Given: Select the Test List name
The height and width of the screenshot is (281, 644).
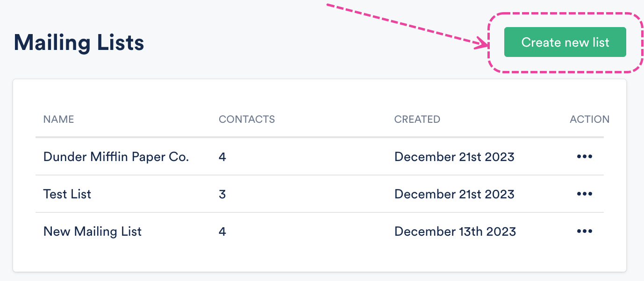Looking at the screenshot, I should pos(67,194).
